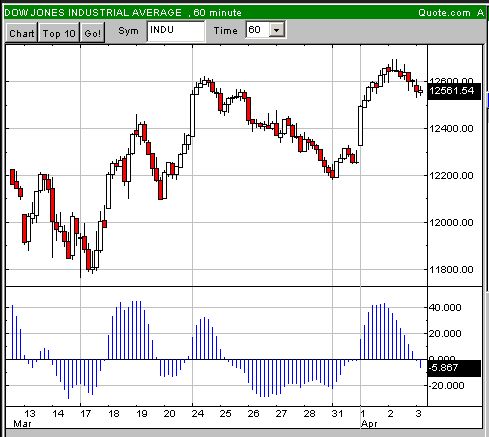The image size is (489, 437).
Task: Click the Time label text
Action: [226, 30]
